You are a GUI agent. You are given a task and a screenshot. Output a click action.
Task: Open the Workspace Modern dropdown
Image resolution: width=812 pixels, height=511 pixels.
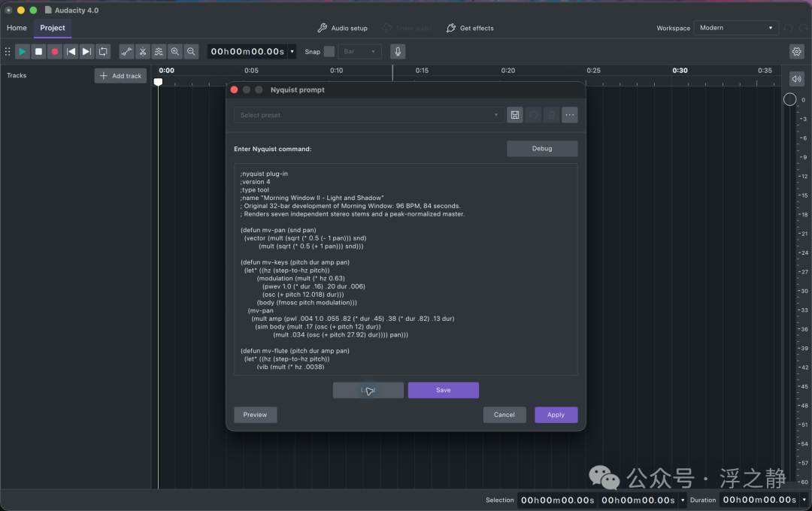[736, 28]
